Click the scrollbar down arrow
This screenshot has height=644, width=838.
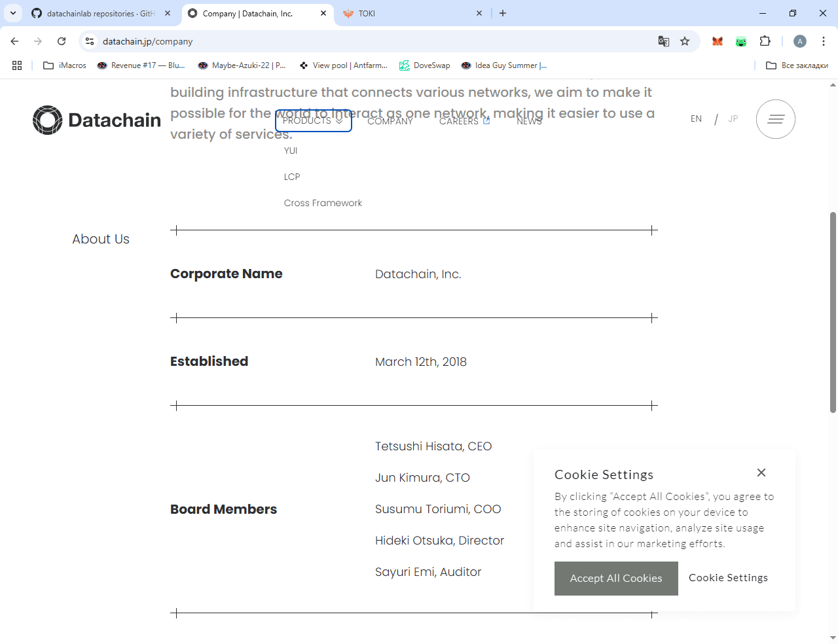(x=833, y=638)
